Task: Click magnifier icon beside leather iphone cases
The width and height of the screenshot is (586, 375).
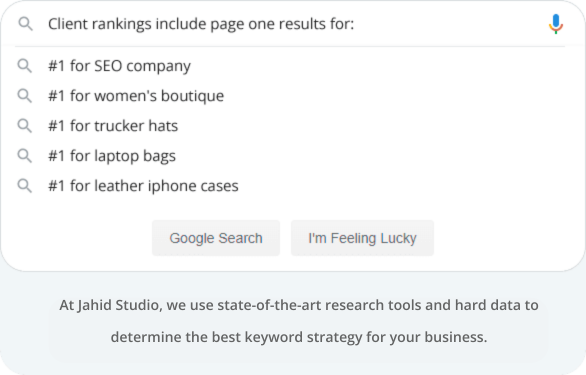Action: pos(25,185)
